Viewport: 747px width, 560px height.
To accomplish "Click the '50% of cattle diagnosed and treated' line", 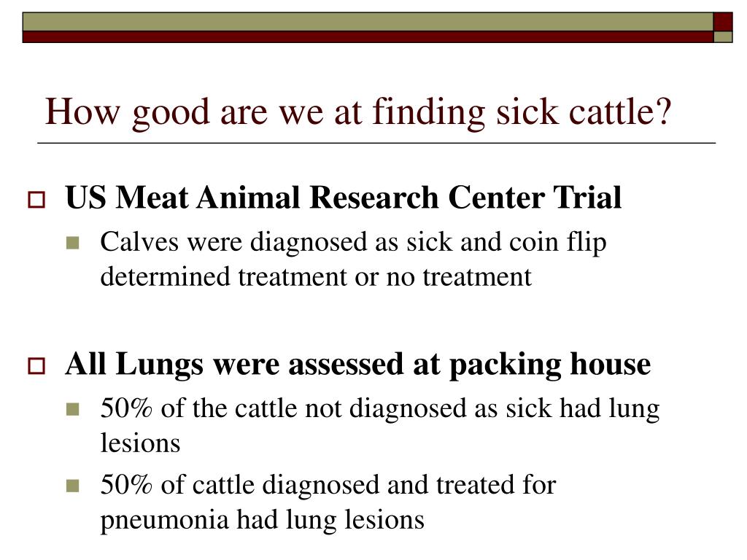I will [328, 485].
